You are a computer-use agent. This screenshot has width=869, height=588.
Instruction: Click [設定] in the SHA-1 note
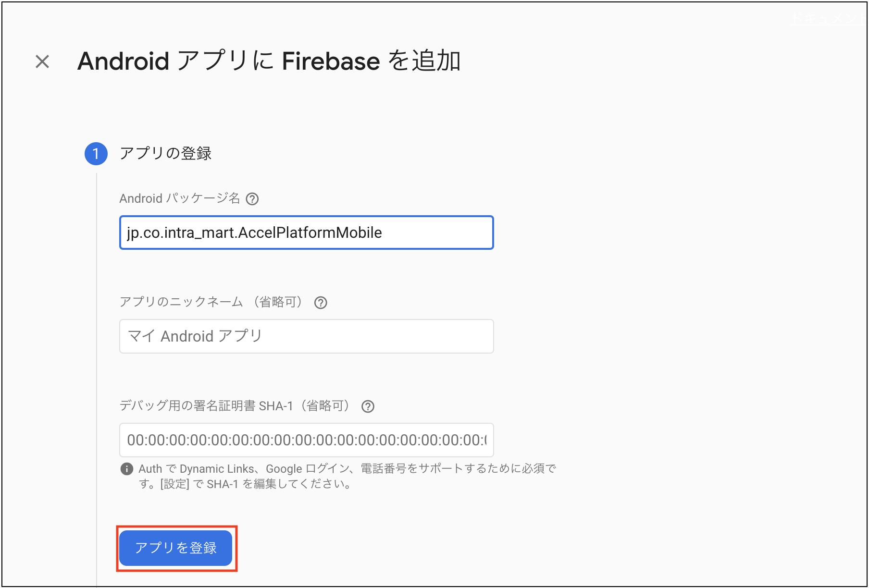tap(175, 484)
